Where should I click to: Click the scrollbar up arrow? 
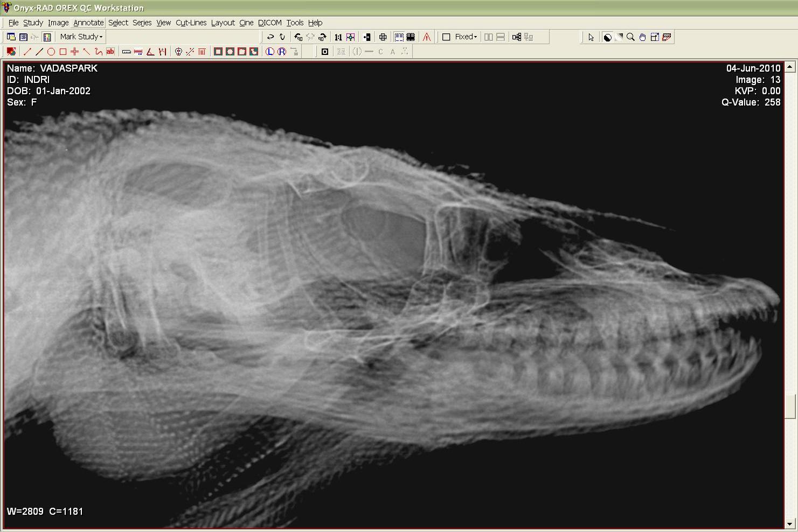tap(790, 67)
